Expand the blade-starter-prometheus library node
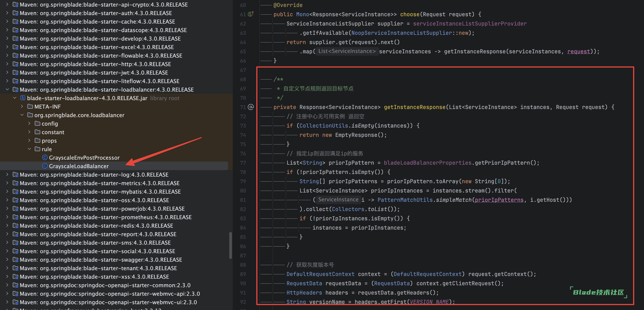Image resolution: width=644 pixels, height=310 pixels. pyautogui.click(x=7, y=217)
